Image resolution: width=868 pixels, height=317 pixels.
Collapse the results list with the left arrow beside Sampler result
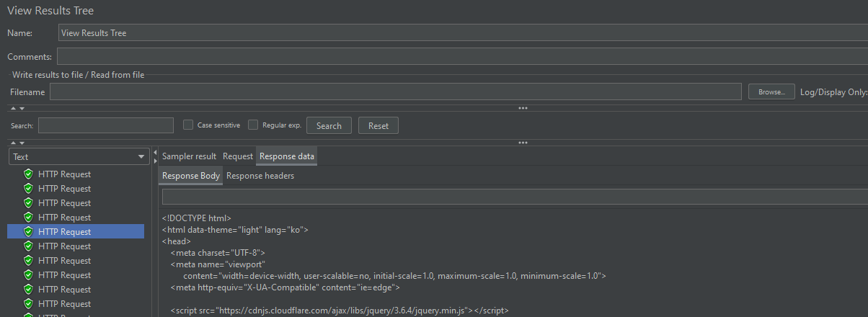155,152
